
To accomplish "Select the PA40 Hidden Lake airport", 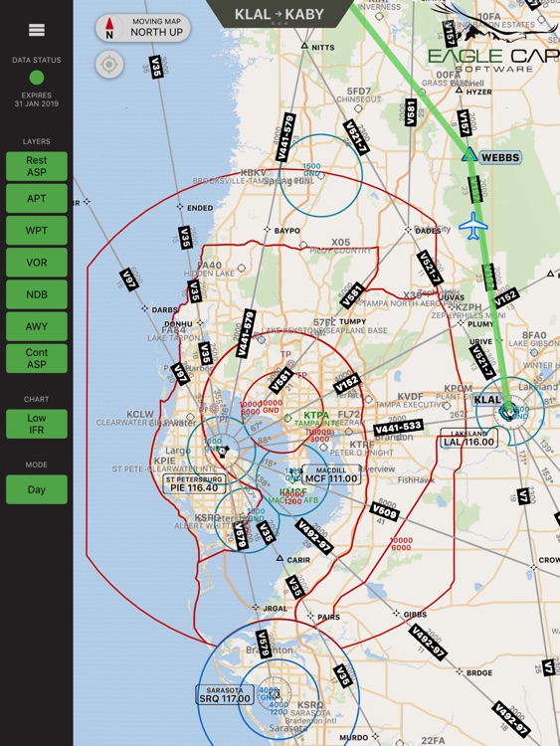I will (242, 268).
